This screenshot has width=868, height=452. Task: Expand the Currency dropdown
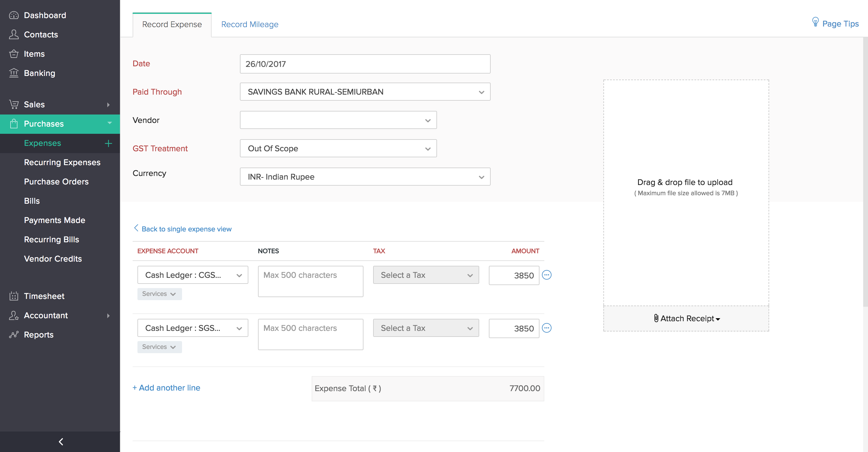point(480,177)
